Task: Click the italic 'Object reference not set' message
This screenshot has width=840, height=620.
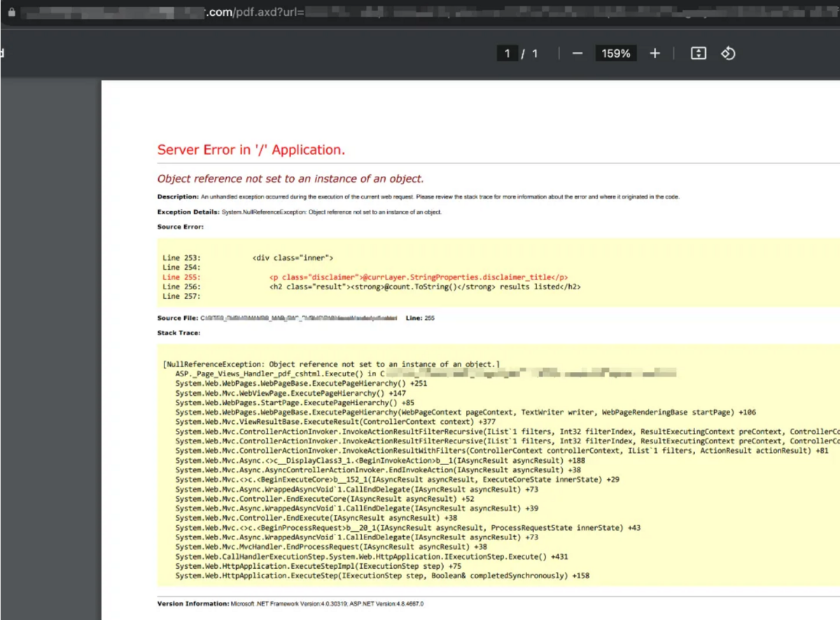Action: point(290,179)
